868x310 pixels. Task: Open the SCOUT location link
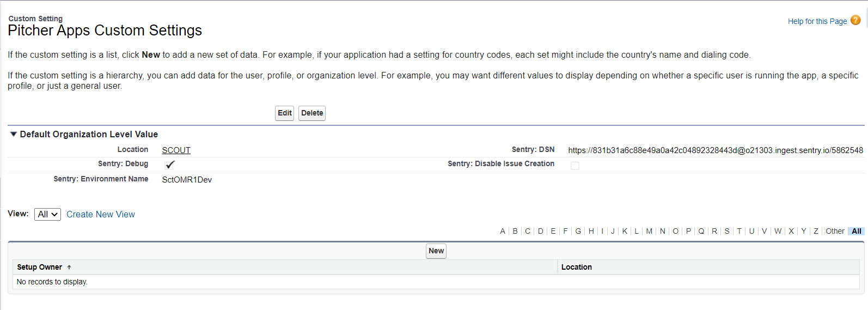pyautogui.click(x=176, y=150)
